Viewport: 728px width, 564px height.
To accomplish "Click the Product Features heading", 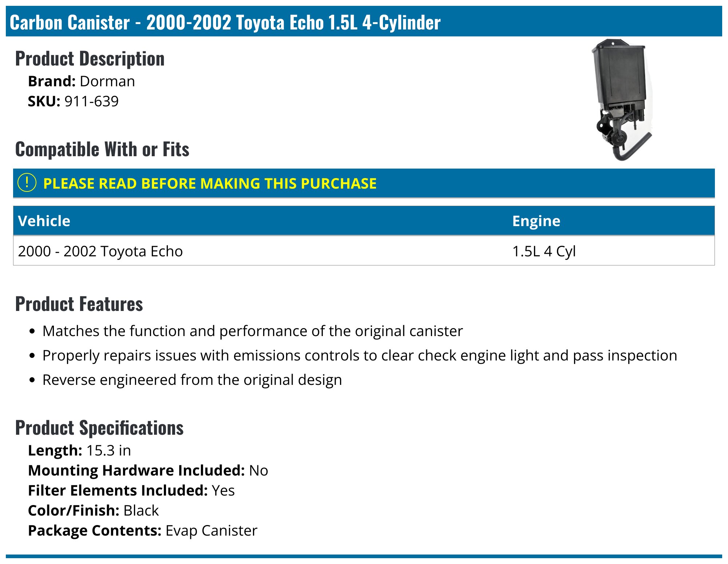I will pyautogui.click(x=79, y=304).
